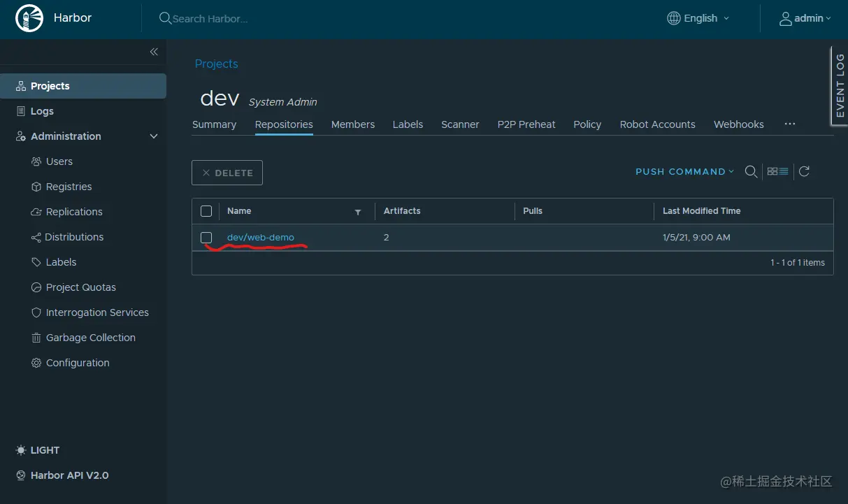
Task: Open the Repositories tab
Action: [284, 124]
